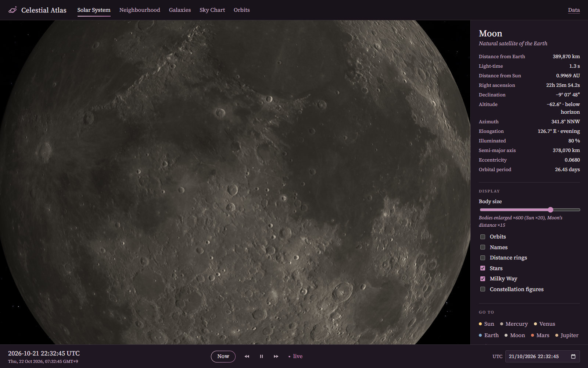588x368 pixels.
Task: Disable the Milky Way checkbox
Action: click(x=483, y=279)
